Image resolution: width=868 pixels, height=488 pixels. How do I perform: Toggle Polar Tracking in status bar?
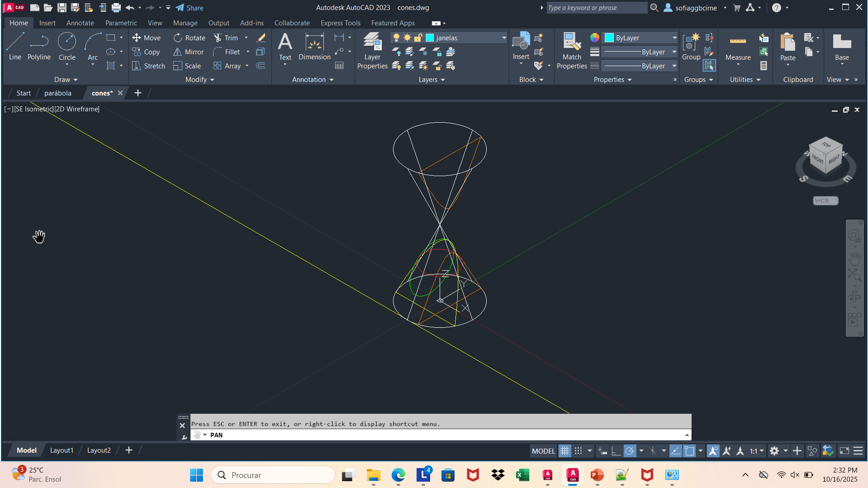point(630,451)
